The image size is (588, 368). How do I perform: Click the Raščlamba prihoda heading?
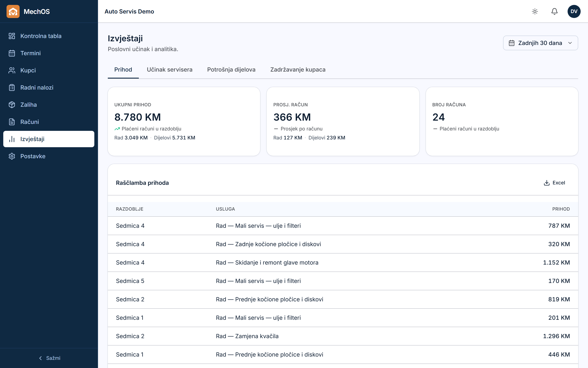142,183
